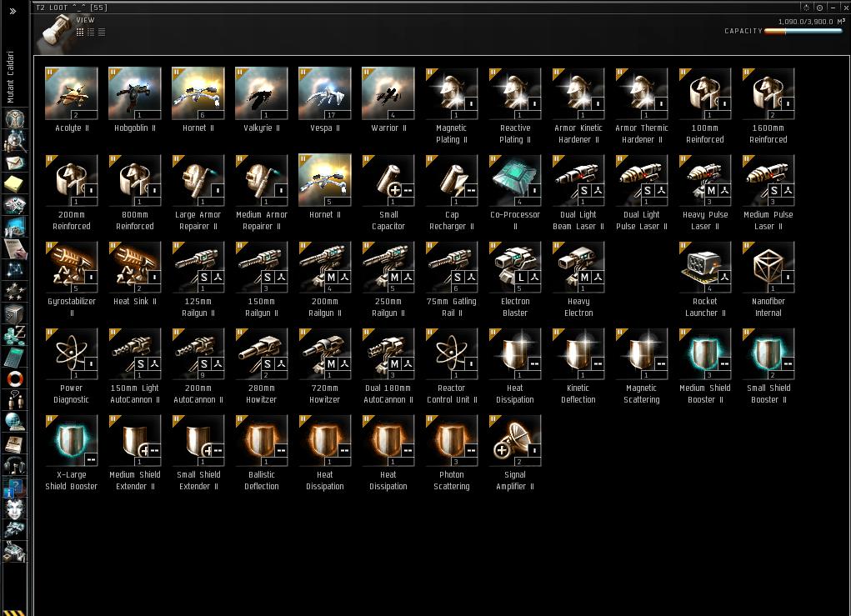Viewport: 851px width, 616px height.
Task: Open the in-game browser globe icon
Action: click(x=15, y=422)
